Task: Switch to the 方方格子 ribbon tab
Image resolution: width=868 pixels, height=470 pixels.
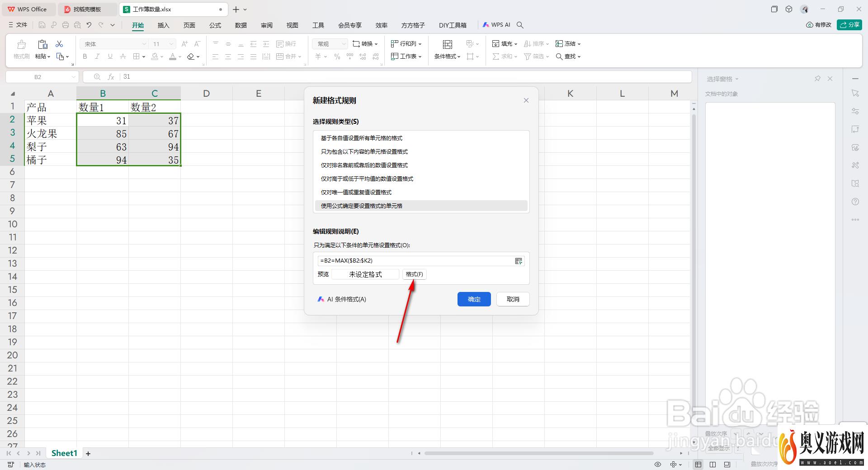Action: point(413,25)
